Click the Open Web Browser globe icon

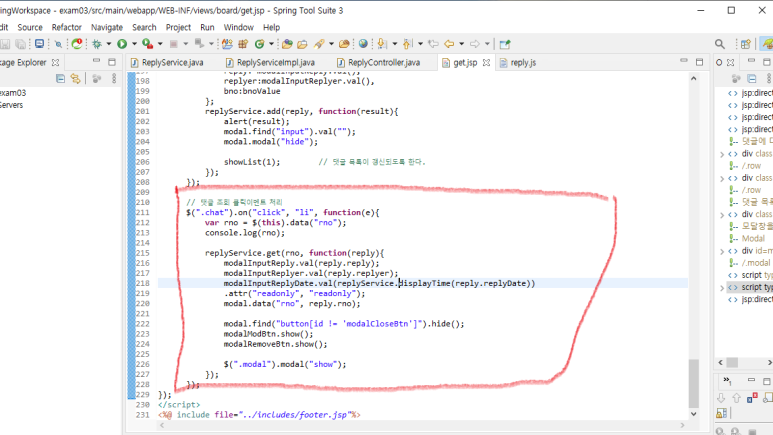pos(363,44)
